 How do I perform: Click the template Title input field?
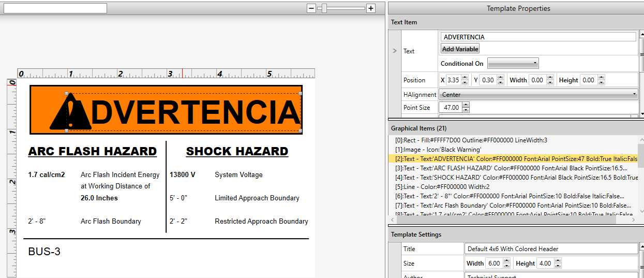(x=550, y=249)
